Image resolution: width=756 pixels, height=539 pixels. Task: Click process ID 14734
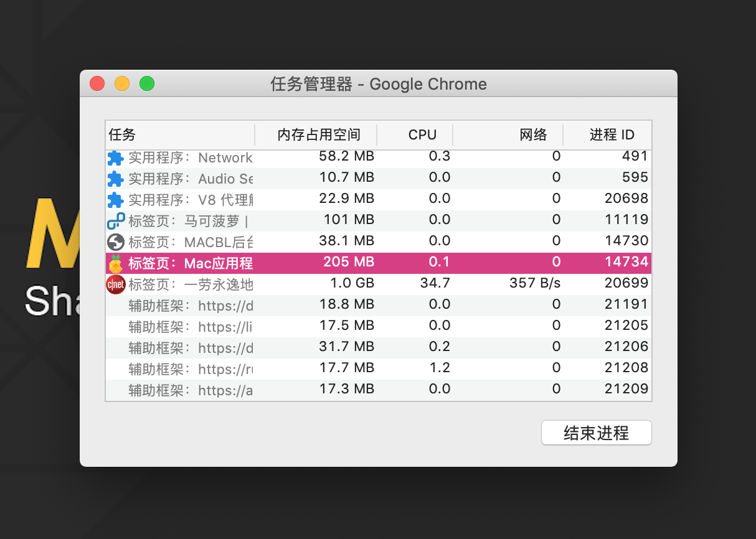coord(626,262)
